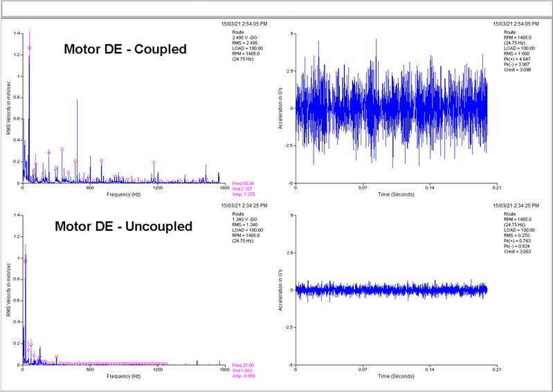Click the Amp: 0.959 cursor readout

click(244, 376)
